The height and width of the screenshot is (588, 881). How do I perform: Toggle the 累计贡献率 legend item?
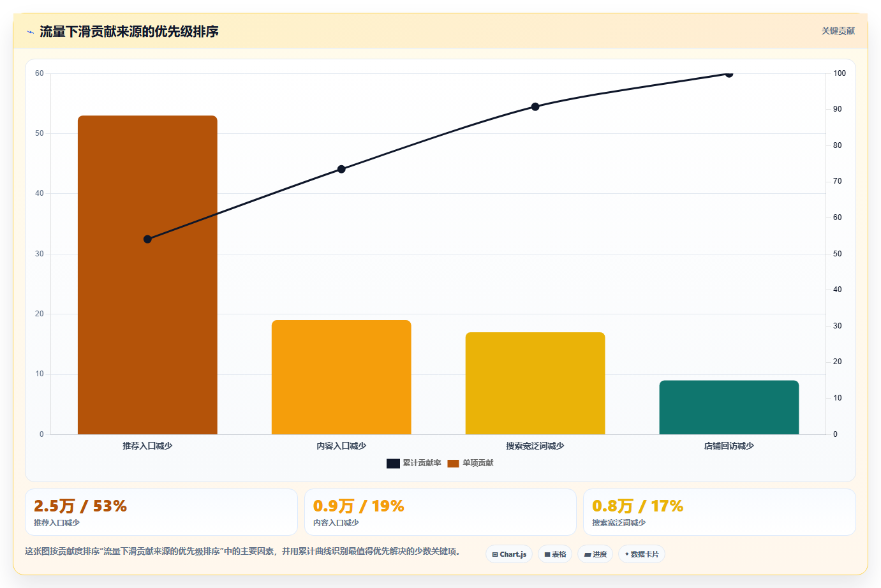point(413,463)
